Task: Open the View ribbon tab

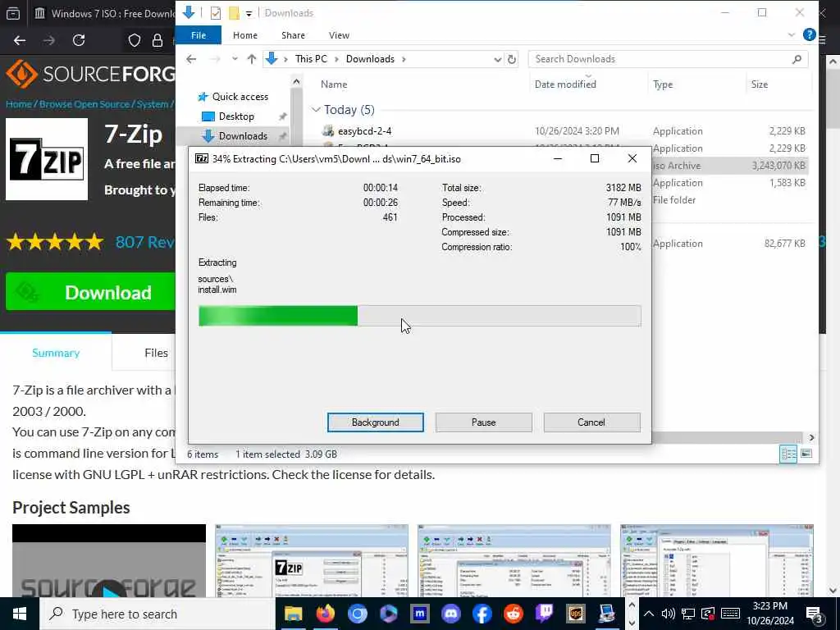Action: [339, 35]
